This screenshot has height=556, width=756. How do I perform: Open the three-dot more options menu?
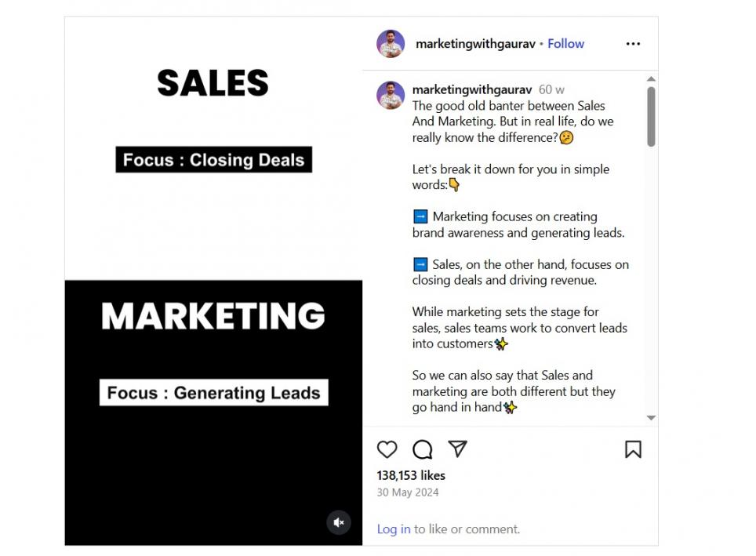pyautogui.click(x=633, y=44)
